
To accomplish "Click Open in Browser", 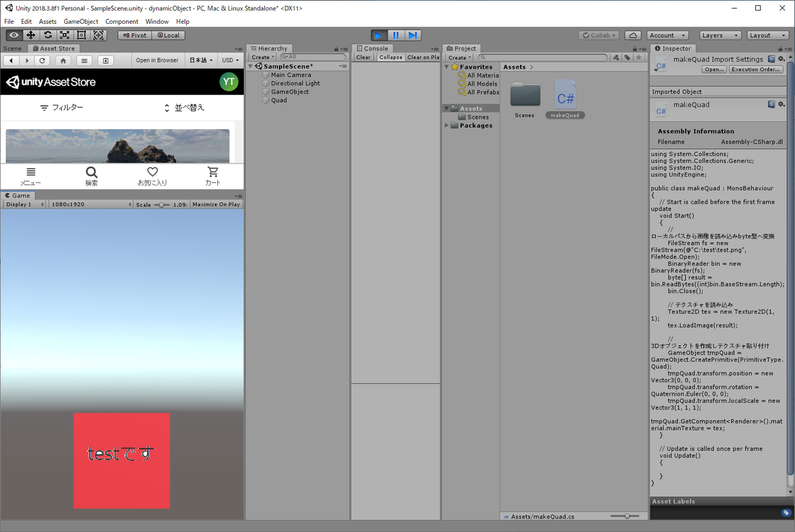I will coord(157,60).
